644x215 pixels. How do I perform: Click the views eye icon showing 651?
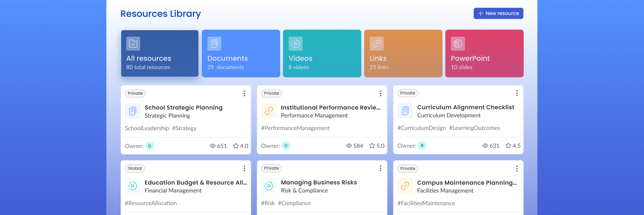coord(212,146)
